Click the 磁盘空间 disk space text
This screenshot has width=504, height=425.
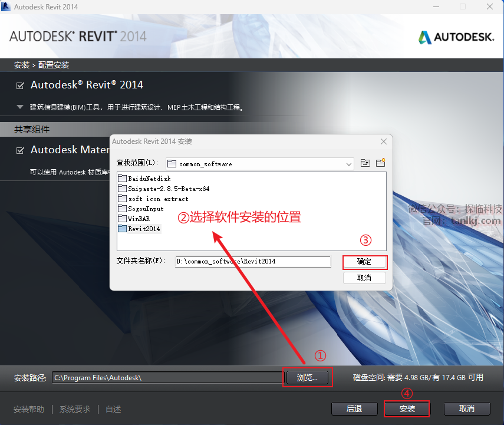pos(418,377)
